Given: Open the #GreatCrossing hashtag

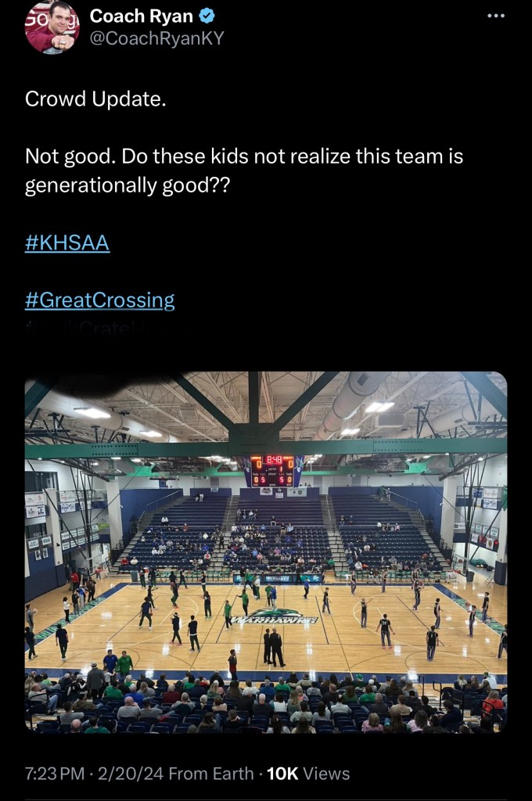Looking at the screenshot, I should [x=100, y=300].
